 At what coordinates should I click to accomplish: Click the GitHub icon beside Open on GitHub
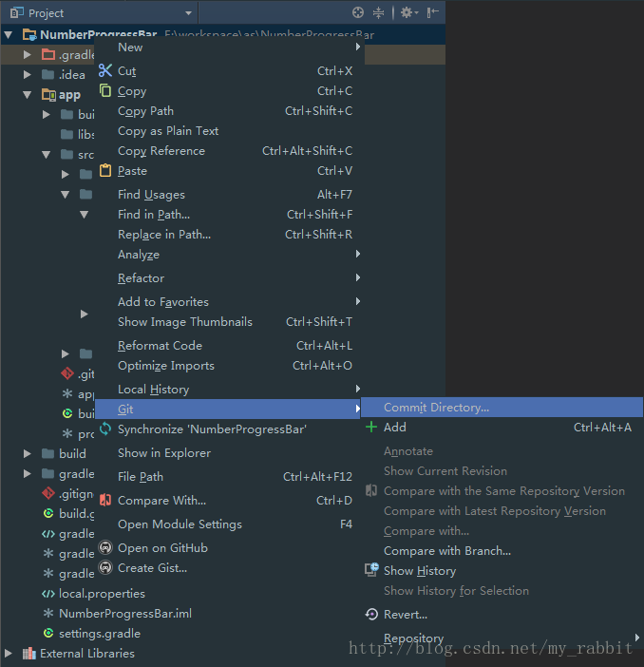click(105, 547)
